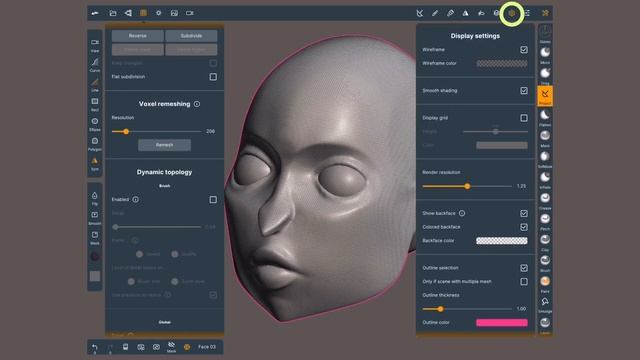Adjust the Outline thickness slider

(467, 309)
